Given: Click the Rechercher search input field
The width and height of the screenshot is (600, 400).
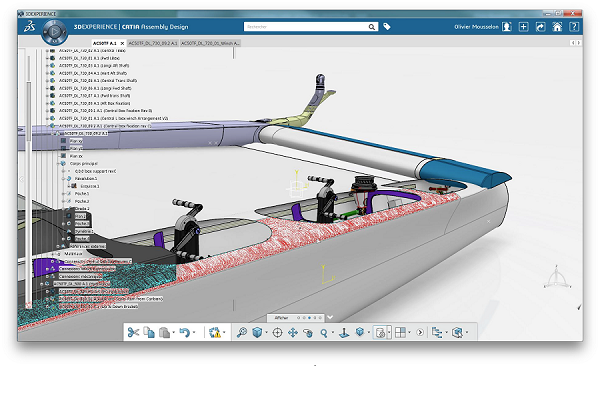Looking at the screenshot, I should 306,27.
